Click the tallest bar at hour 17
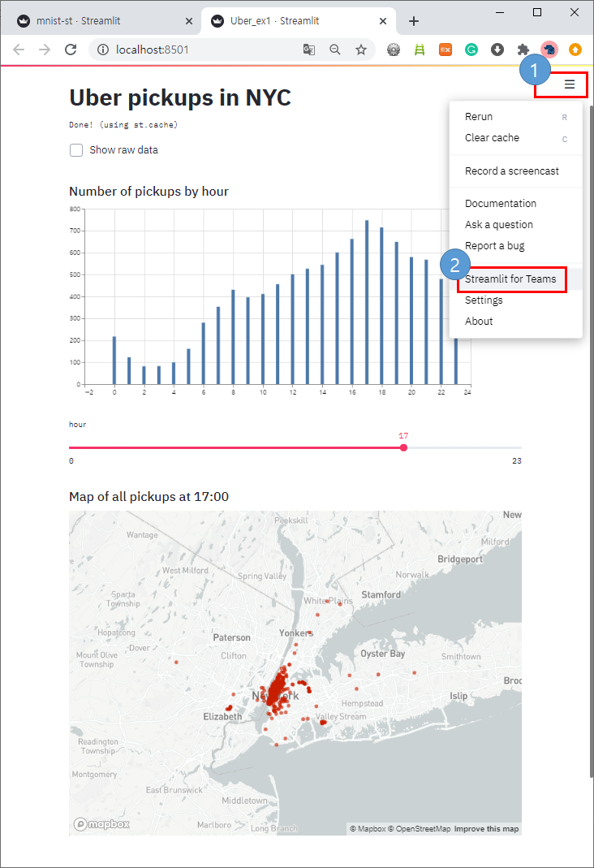Image resolution: width=594 pixels, height=868 pixels. (x=367, y=302)
